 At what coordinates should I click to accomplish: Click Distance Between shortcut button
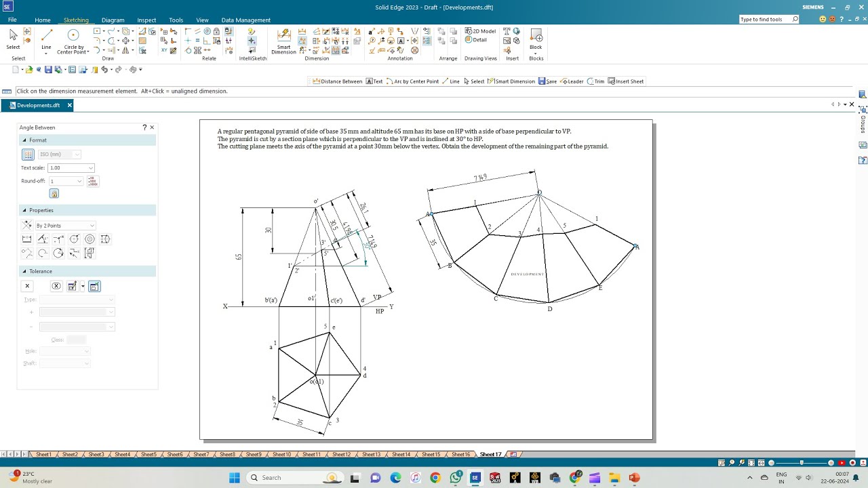pyautogui.click(x=337, y=81)
